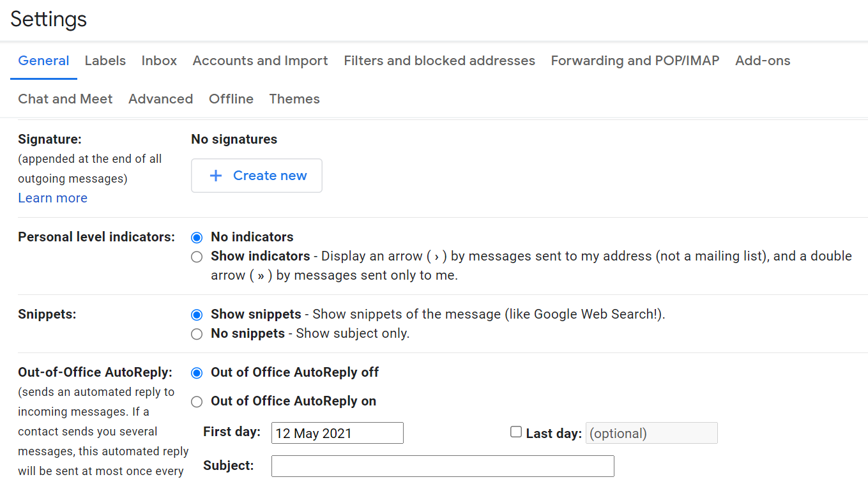Switch to the Add-ons tab
Screen dimensions: 868x484
pos(763,61)
